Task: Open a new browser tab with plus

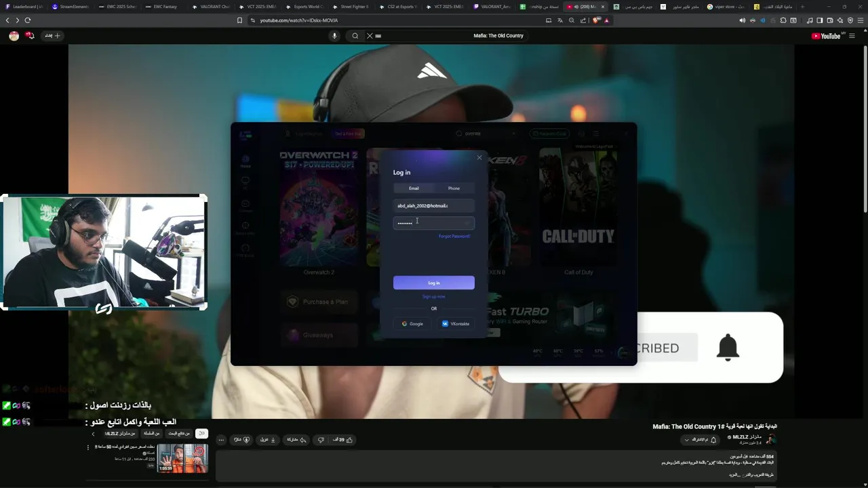Action: pos(802,7)
